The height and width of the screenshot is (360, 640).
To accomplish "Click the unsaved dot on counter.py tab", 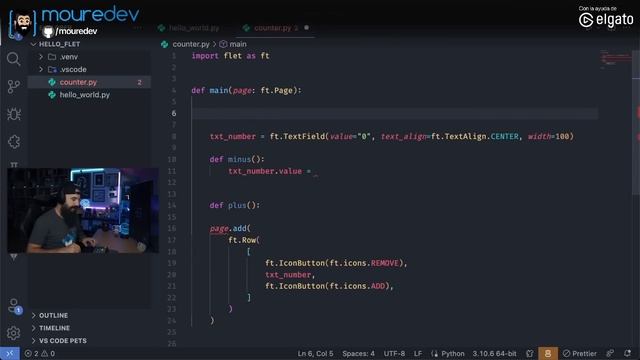I will pyautogui.click(x=307, y=28).
